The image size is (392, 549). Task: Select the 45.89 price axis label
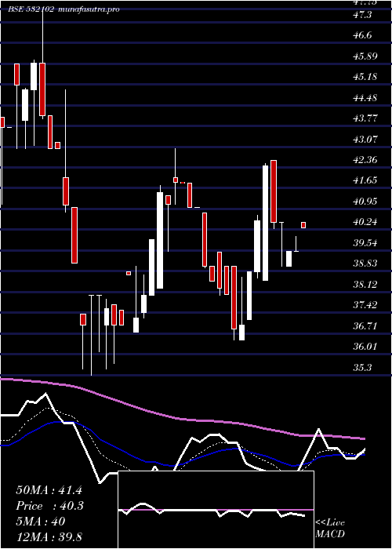pyautogui.click(x=365, y=56)
